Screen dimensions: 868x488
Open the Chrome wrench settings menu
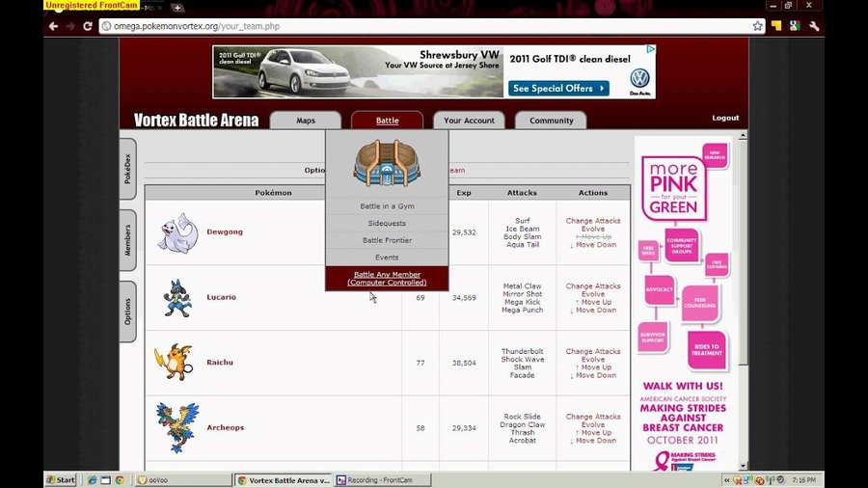point(813,26)
